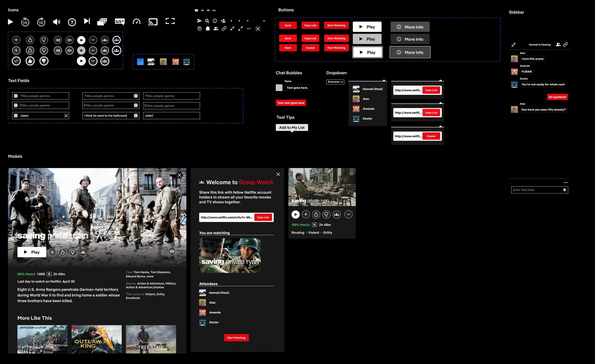
Task: Click the Add to My List tooltip
Action: coord(292,128)
